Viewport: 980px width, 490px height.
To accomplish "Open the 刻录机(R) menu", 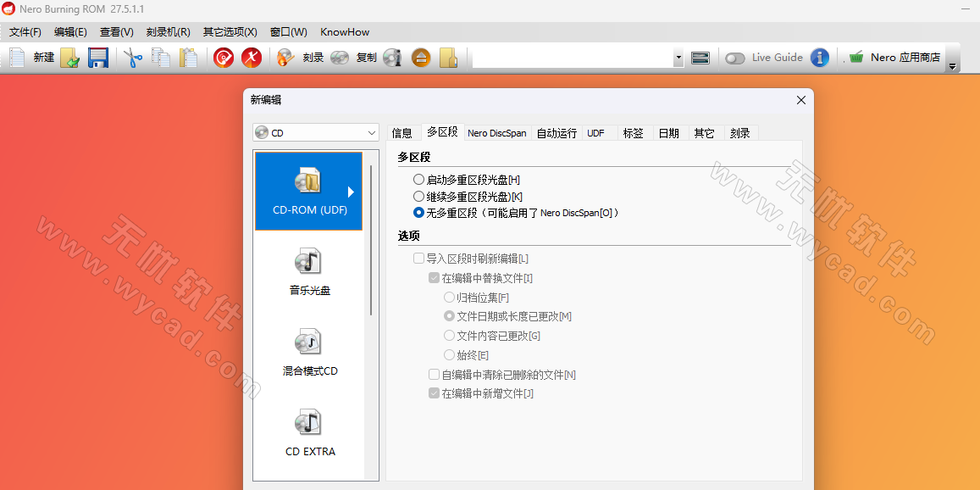I will 168,31.
